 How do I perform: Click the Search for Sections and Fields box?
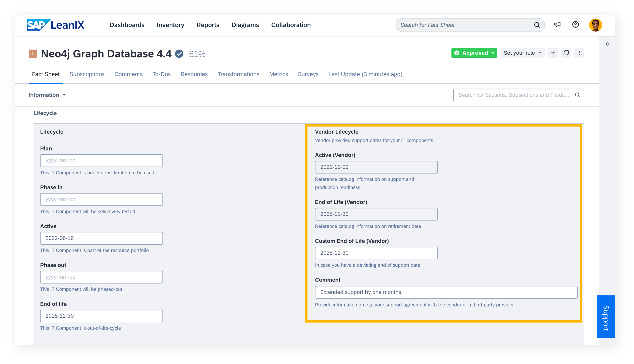(x=519, y=95)
